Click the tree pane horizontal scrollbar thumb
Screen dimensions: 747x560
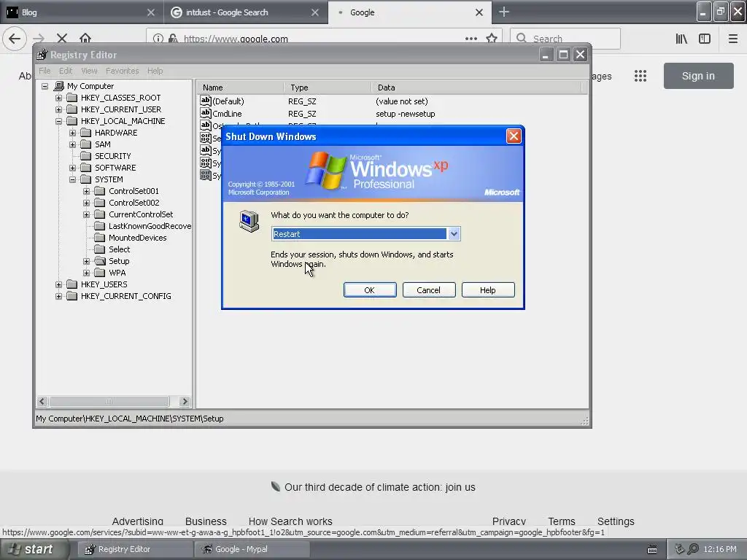pyautogui.click(x=109, y=402)
